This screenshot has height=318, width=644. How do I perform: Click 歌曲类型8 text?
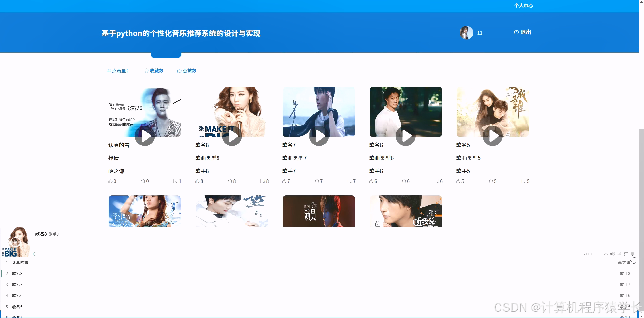tap(207, 158)
